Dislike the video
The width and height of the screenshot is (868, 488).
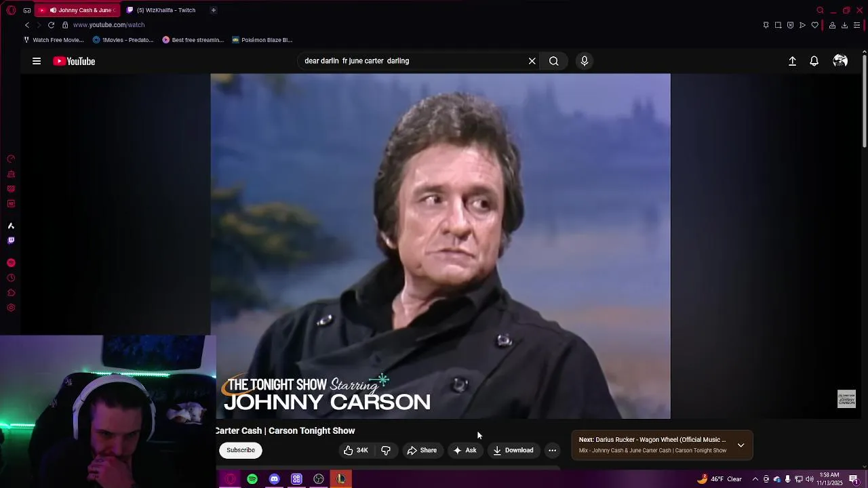click(386, 450)
